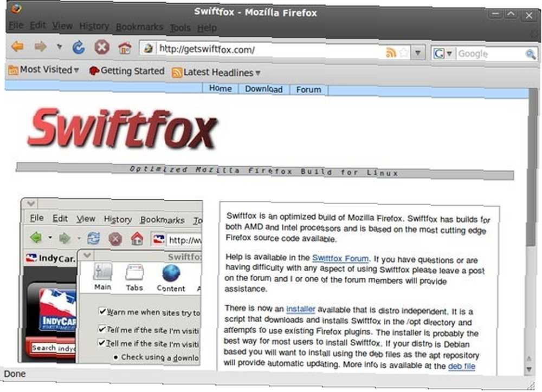Viewport: 542px width, 392px height.
Task: Open the History menu
Action: click(94, 26)
